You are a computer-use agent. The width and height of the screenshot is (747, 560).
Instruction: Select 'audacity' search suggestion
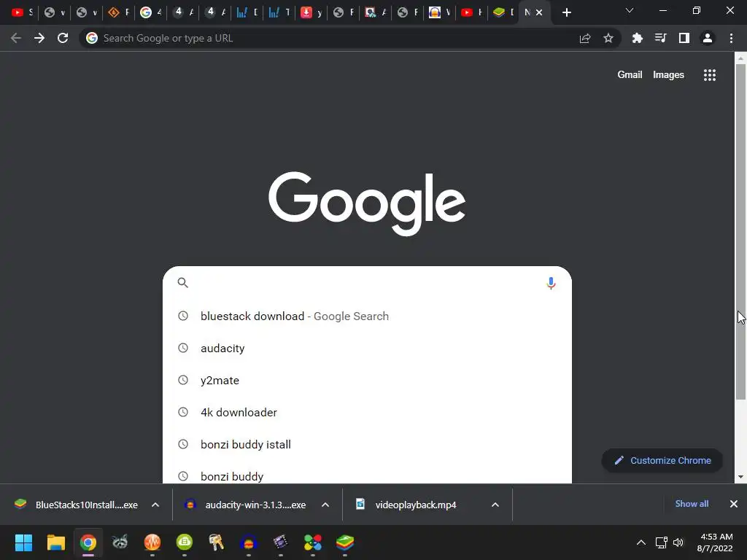point(367,348)
